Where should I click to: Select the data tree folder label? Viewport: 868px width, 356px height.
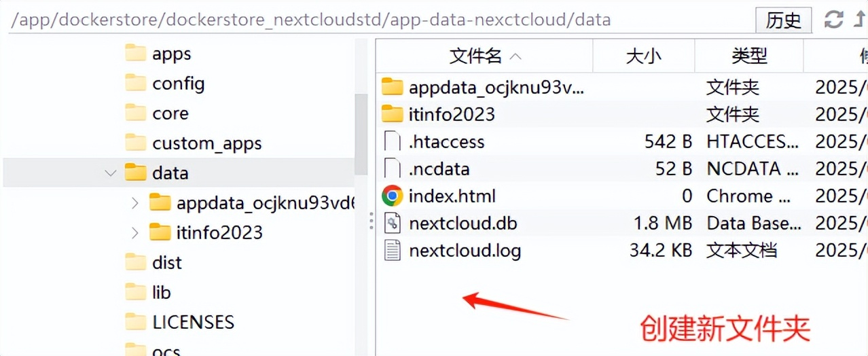click(170, 173)
